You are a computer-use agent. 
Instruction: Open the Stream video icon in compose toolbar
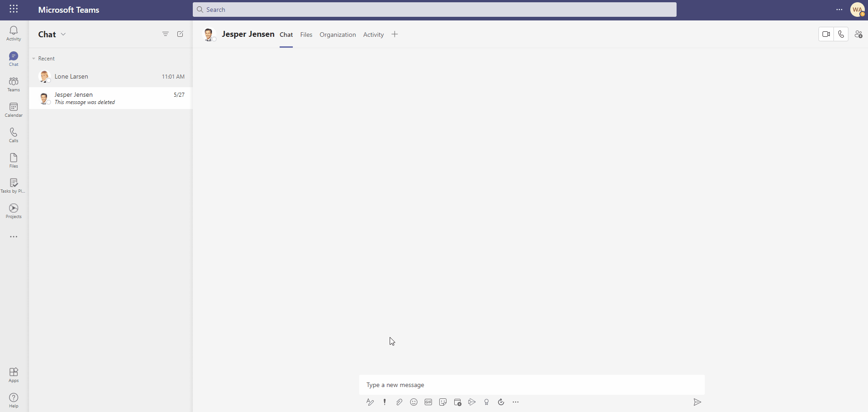[472, 402]
